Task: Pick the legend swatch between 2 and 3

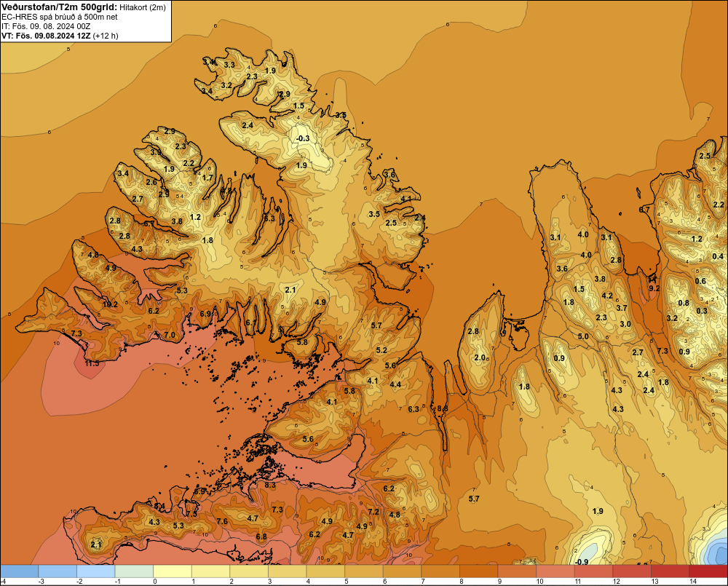Action: point(249,571)
